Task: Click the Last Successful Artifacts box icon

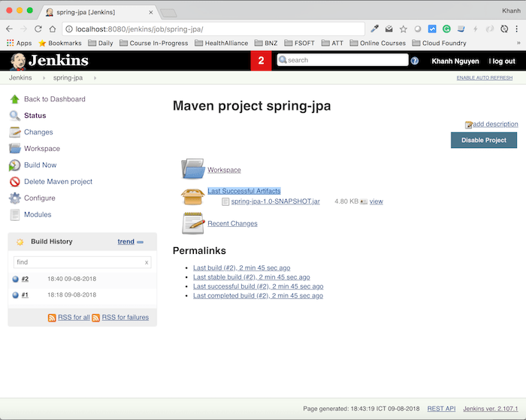Action: click(192, 196)
